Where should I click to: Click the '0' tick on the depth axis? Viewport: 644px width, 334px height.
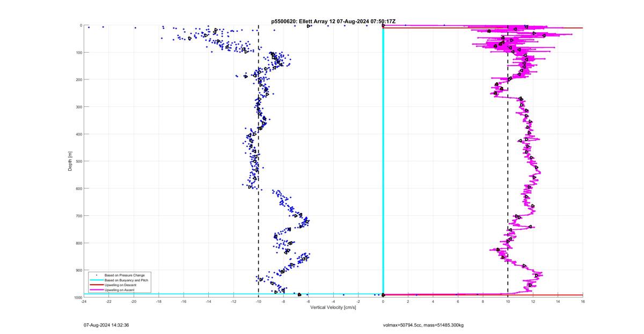[x=80, y=25]
